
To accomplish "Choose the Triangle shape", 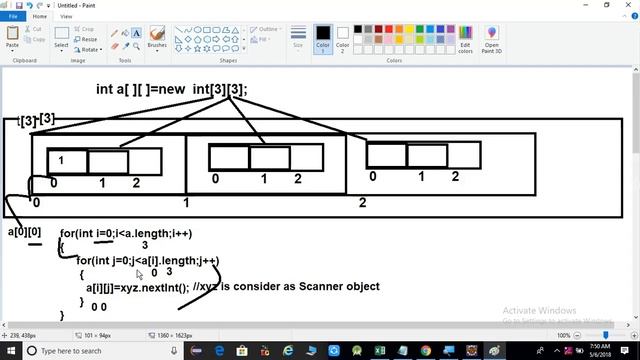I will click(236, 30).
